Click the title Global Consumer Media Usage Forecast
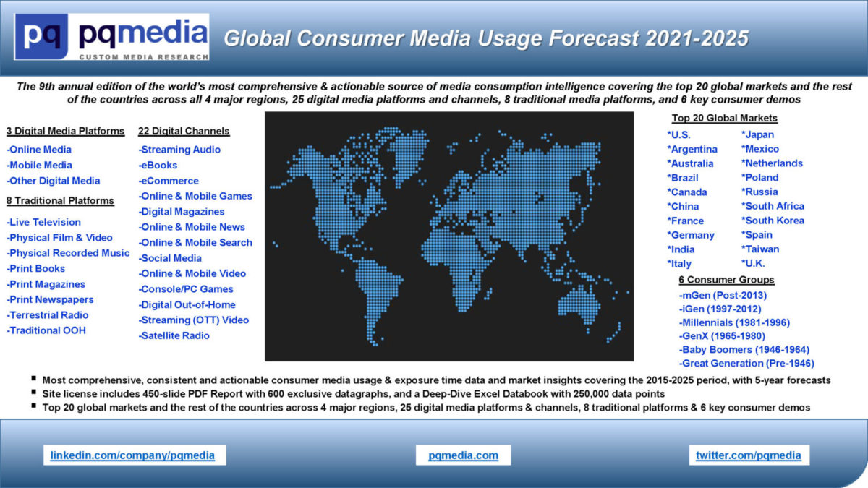Screen dimensions: 868x488 486,38
